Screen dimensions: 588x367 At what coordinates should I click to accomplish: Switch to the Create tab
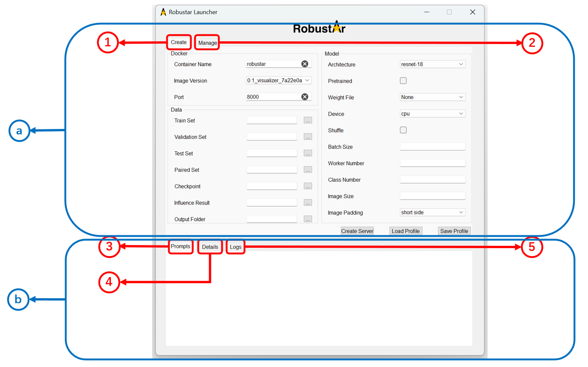click(x=179, y=42)
